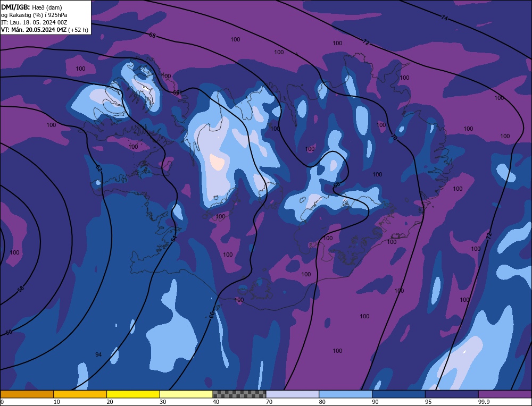Click the '60' contour label
532x406 pixels.
(x=9, y=332)
